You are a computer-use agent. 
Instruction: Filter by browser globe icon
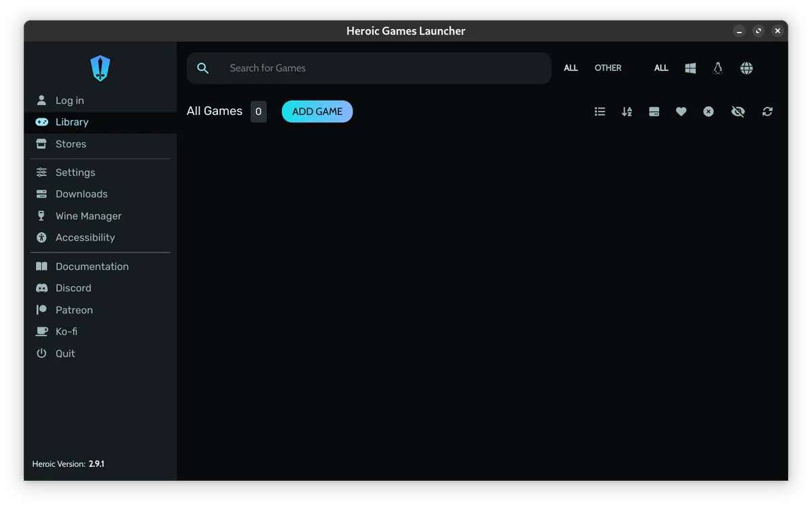[746, 68]
